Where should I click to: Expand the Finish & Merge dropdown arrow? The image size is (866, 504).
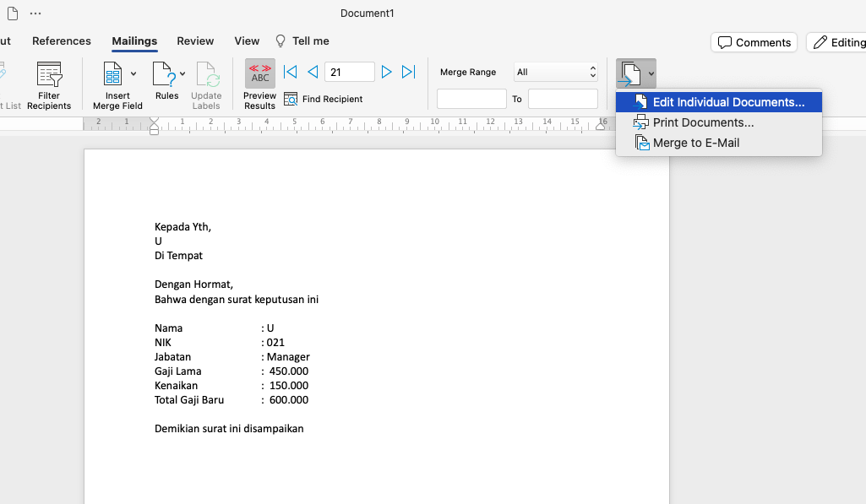pos(651,74)
